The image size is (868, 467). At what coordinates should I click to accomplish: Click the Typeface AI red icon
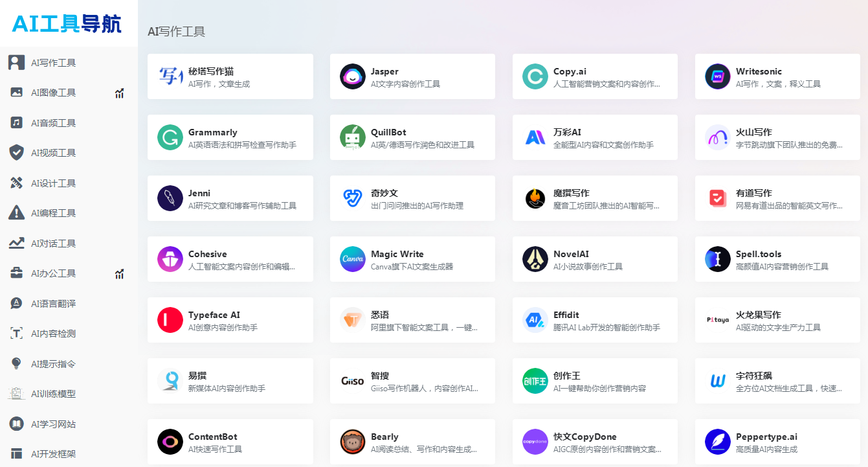pos(170,320)
